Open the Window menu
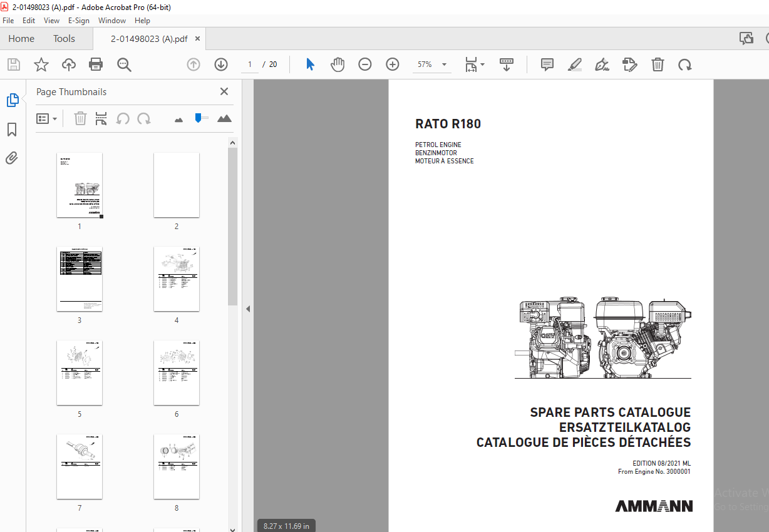Viewport: 769px width, 532px height. (112, 21)
